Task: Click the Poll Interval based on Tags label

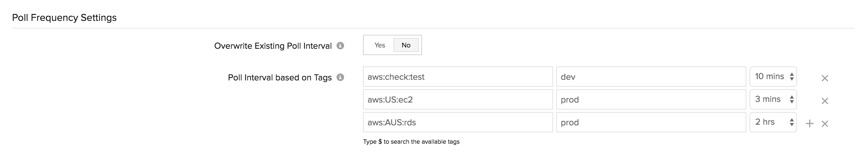Action: [280, 78]
